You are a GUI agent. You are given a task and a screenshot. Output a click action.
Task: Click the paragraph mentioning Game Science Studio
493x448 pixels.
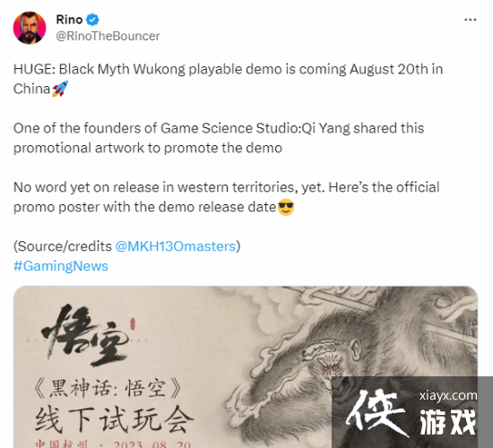click(x=219, y=138)
